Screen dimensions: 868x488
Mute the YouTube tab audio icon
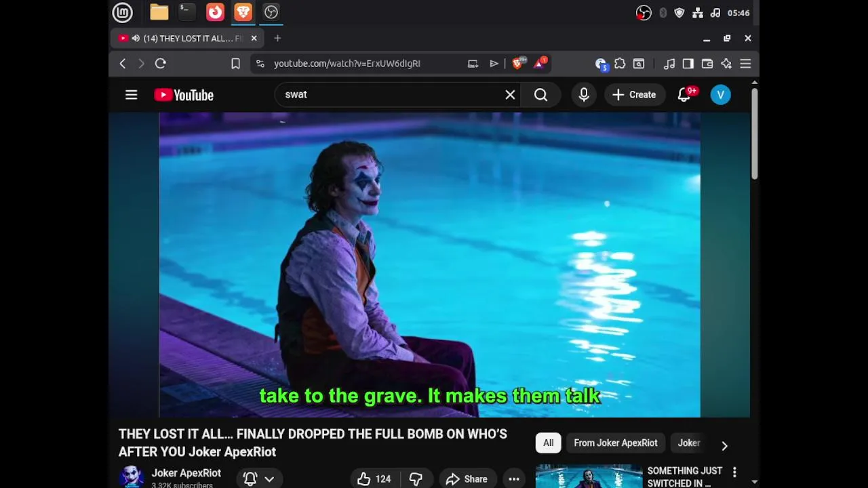tap(136, 39)
